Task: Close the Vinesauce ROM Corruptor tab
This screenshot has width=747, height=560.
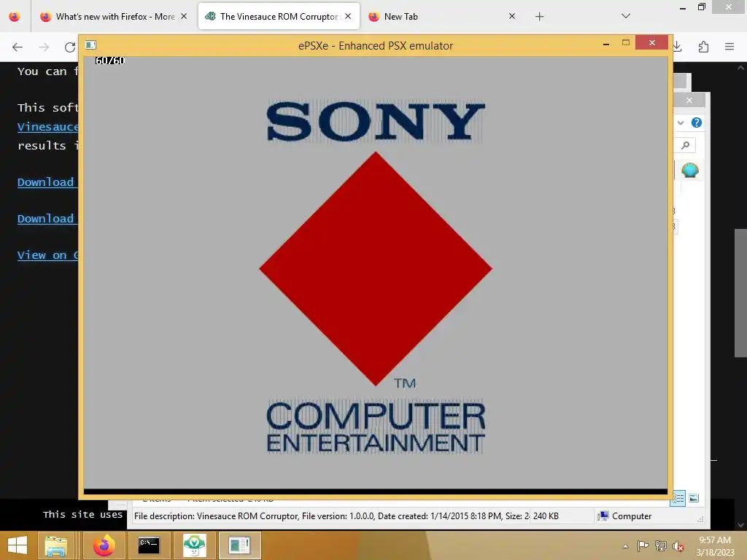Action: [348, 16]
